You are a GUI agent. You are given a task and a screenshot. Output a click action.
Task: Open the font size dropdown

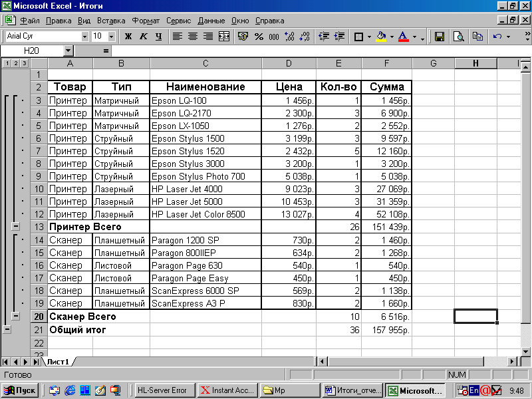coord(111,37)
